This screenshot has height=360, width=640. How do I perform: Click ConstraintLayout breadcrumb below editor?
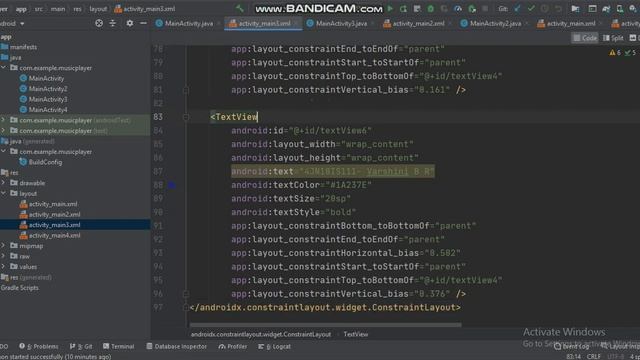click(x=261, y=334)
